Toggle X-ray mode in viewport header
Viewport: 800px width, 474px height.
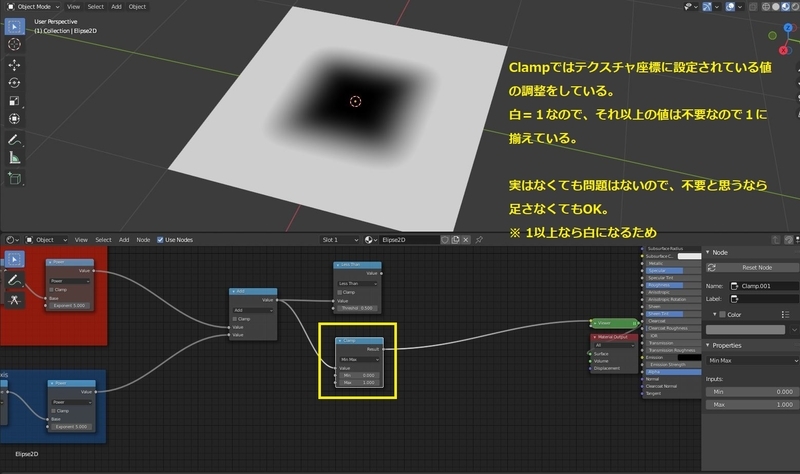click(753, 7)
